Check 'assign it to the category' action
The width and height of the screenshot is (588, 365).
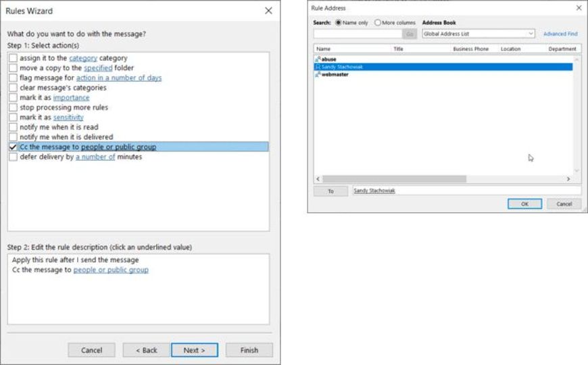point(13,58)
